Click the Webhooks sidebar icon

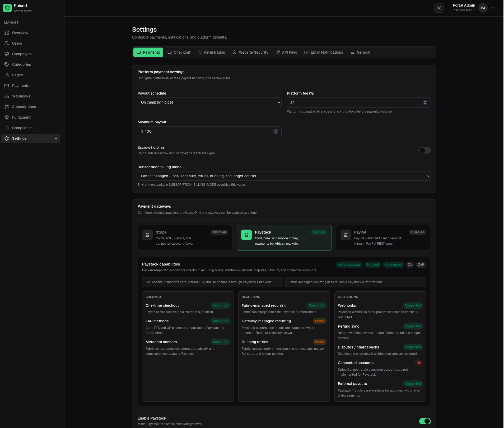(7, 96)
